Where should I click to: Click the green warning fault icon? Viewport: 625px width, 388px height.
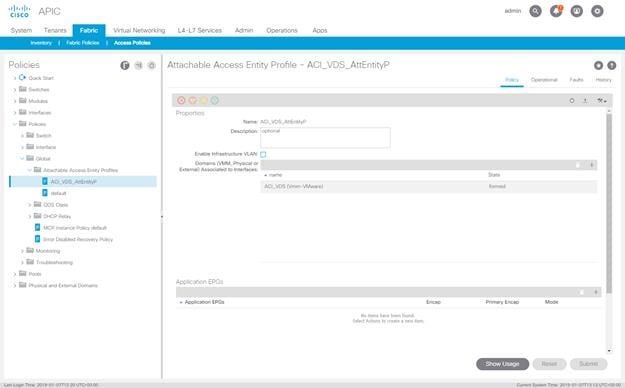click(214, 100)
